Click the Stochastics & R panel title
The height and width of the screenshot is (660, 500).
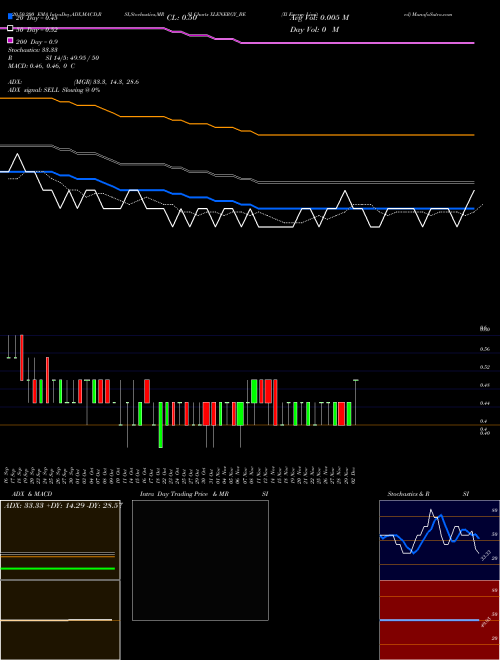pos(408,494)
